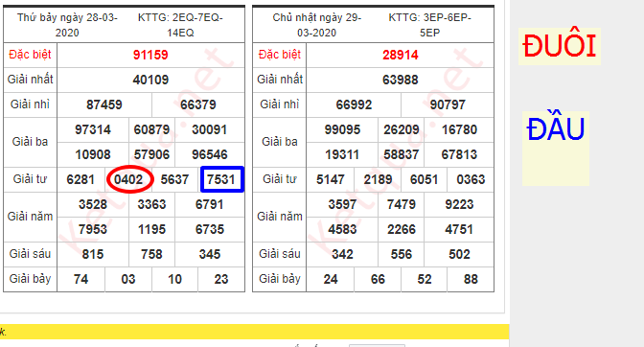Viewport: 644px width, 347px height.
Task: Click third prize number 57906
Action: pyautogui.click(x=151, y=155)
